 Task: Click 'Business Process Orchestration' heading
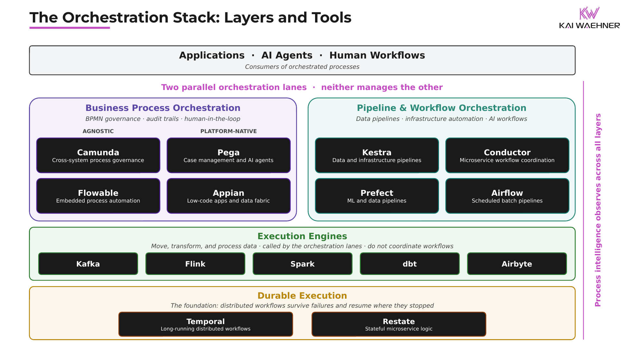(x=163, y=108)
